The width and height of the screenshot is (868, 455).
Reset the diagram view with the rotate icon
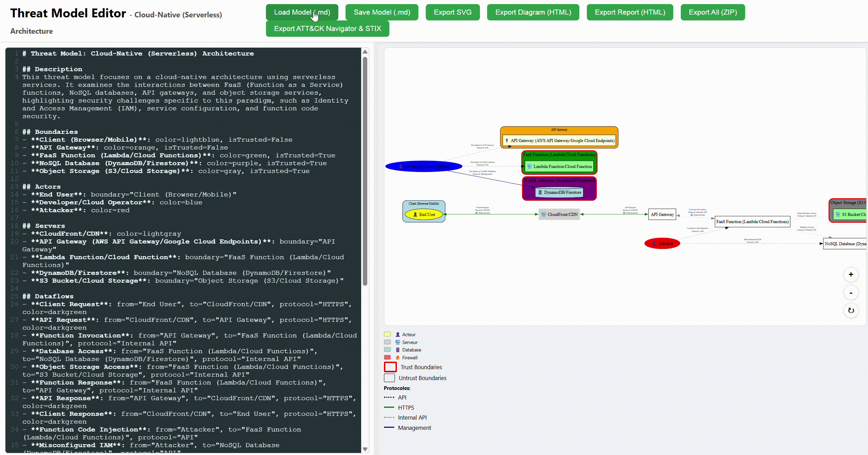tap(851, 311)
